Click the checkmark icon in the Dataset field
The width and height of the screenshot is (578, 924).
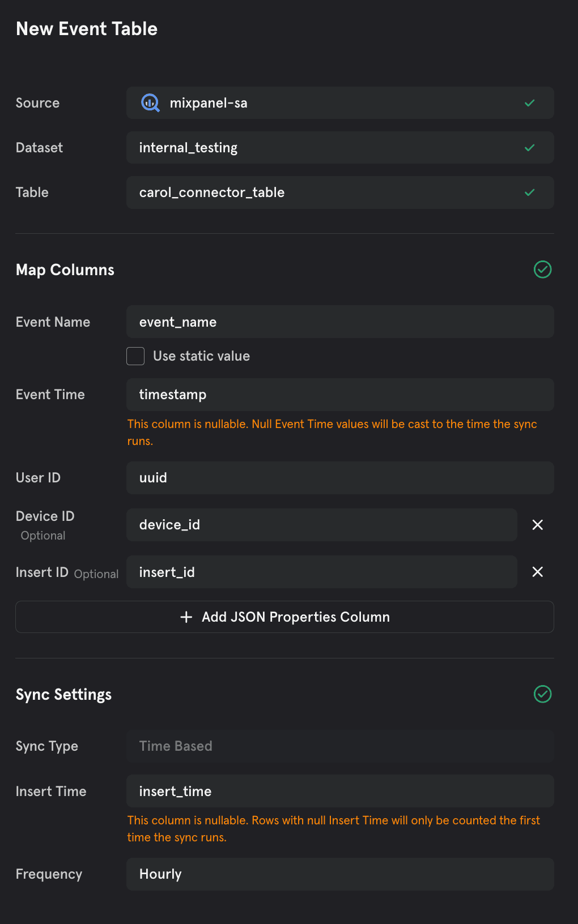(x=530, y=148)
